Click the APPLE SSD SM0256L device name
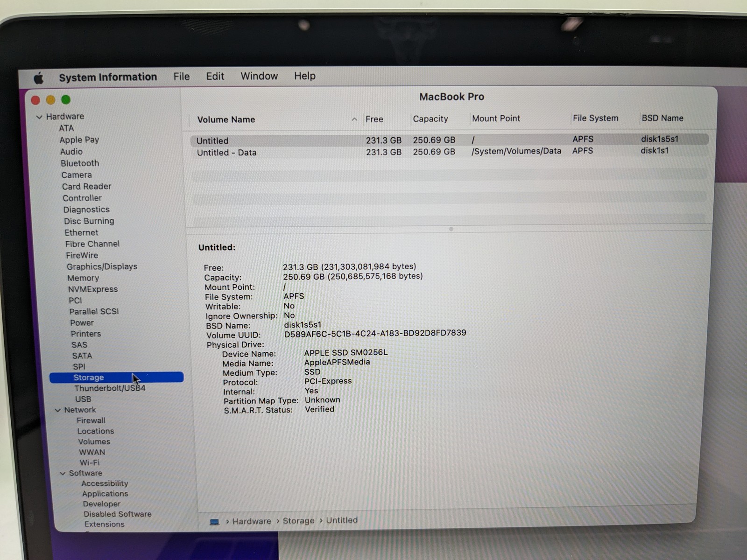This screenshot has height=560, width=747. [x=346, y=353]
